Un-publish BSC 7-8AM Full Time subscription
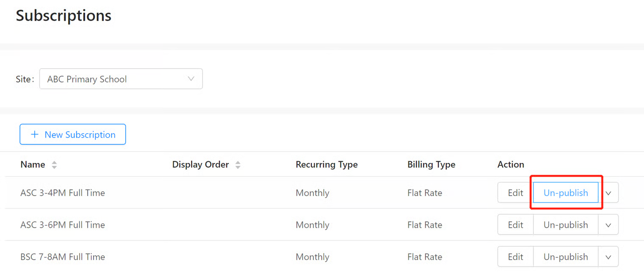This screenshot has width=644, height=276. [x=566, y=257]
